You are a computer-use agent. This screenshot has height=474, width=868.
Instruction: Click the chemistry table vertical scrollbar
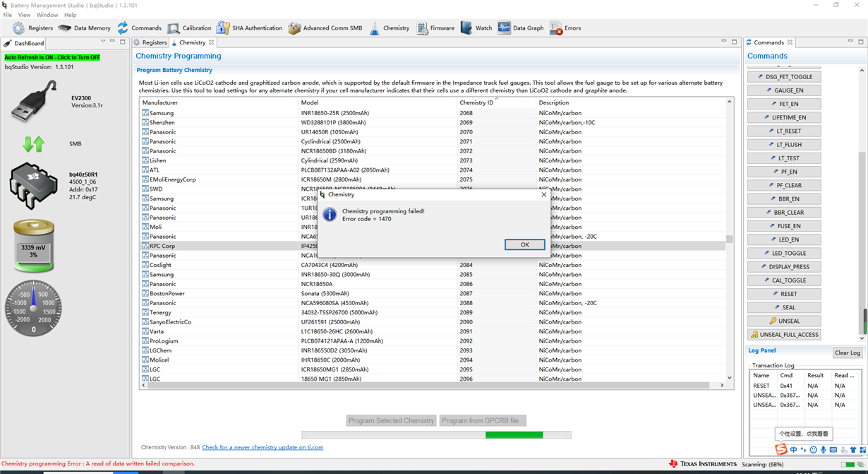[x=730, y=240]
